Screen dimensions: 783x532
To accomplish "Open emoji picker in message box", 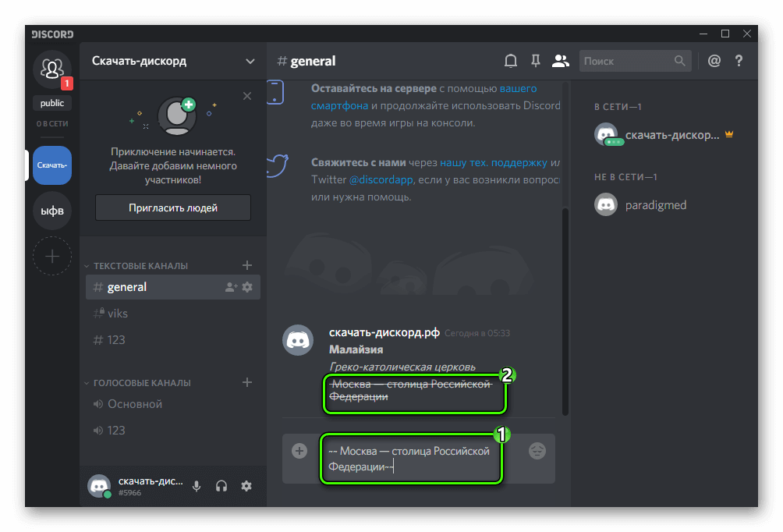I will coord(537,451).
